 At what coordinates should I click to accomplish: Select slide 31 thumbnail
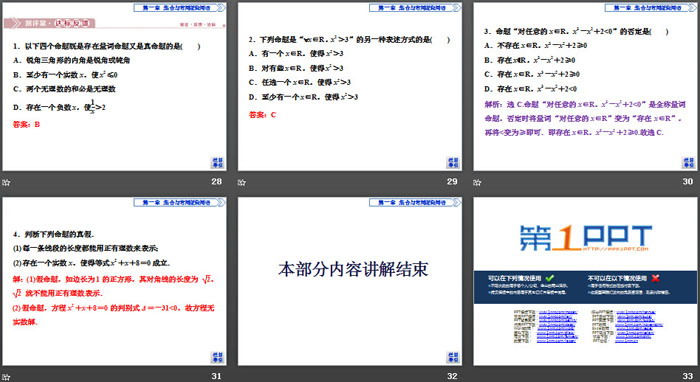[114, 282]
